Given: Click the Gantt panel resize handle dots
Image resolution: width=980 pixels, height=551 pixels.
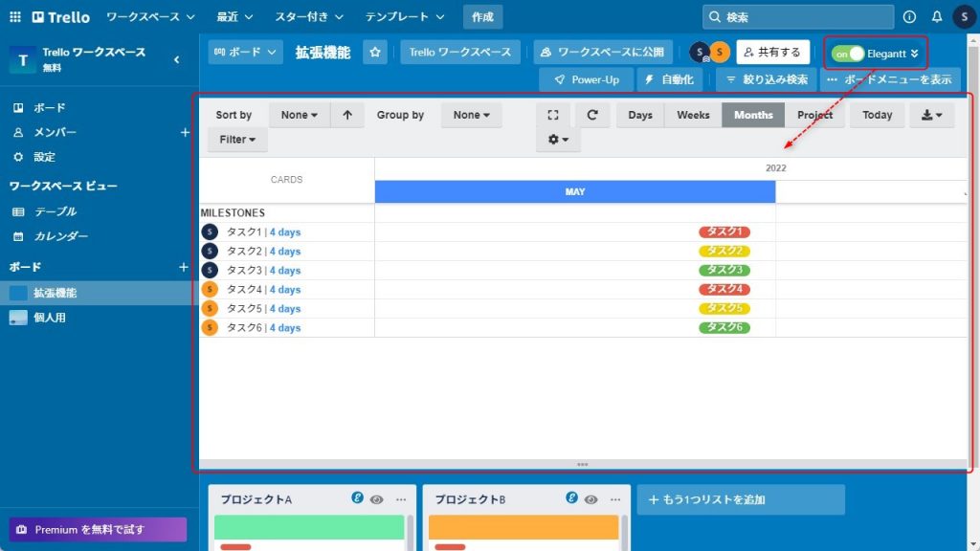Looking at the screenshot, I should (x=583, y=464).
